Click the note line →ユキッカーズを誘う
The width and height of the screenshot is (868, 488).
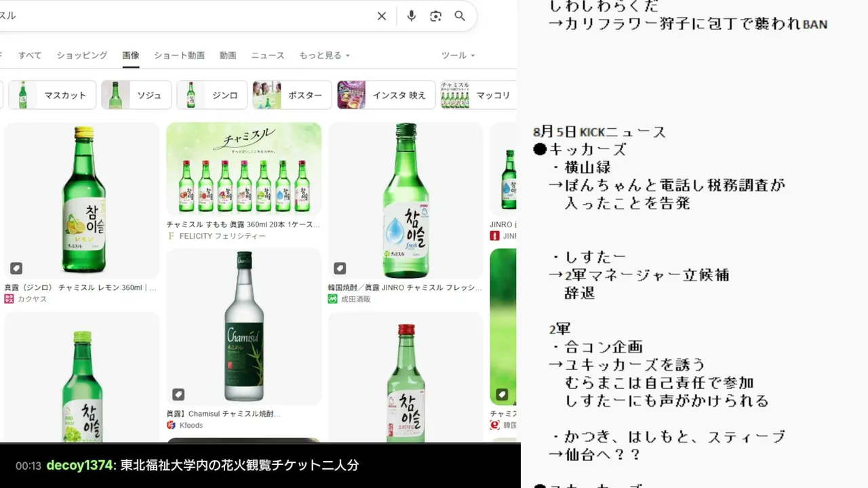pyautogui.click(x=627, y=365)
